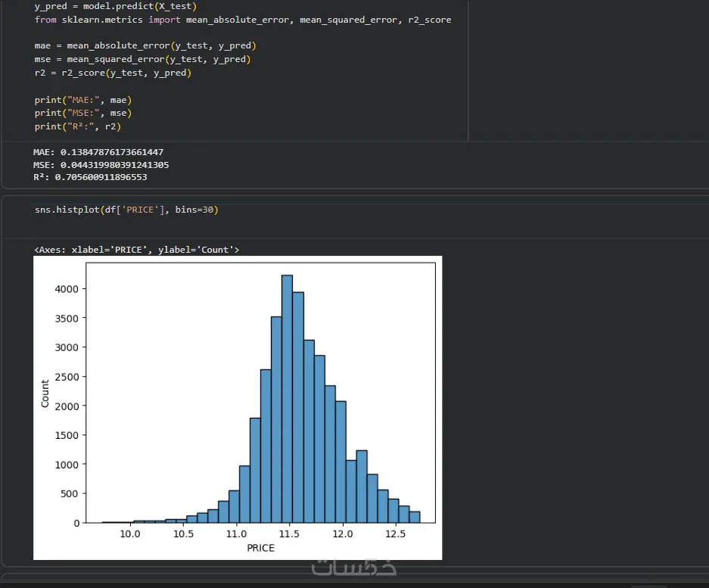Click the print("MSE:", mse) line
Image resolution: width=709 pixels, height=588 pixels.
pos(83,113)
